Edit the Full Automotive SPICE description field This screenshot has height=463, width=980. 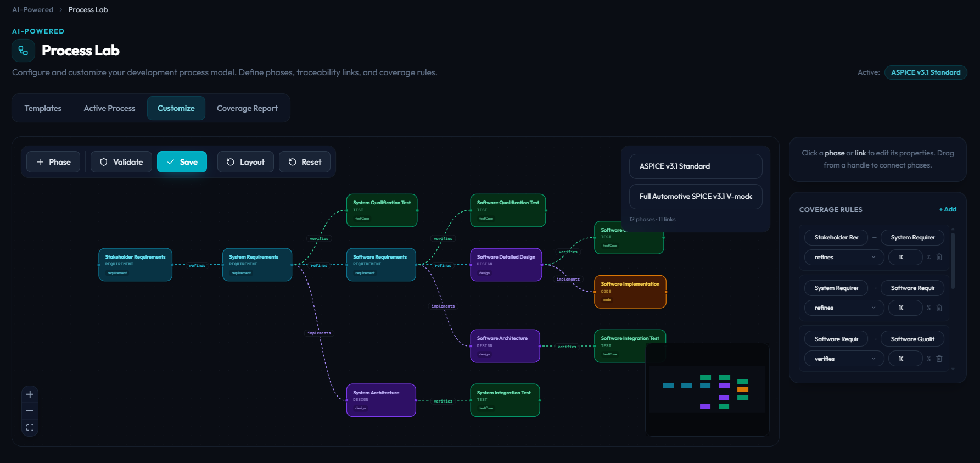pos(696,197)
